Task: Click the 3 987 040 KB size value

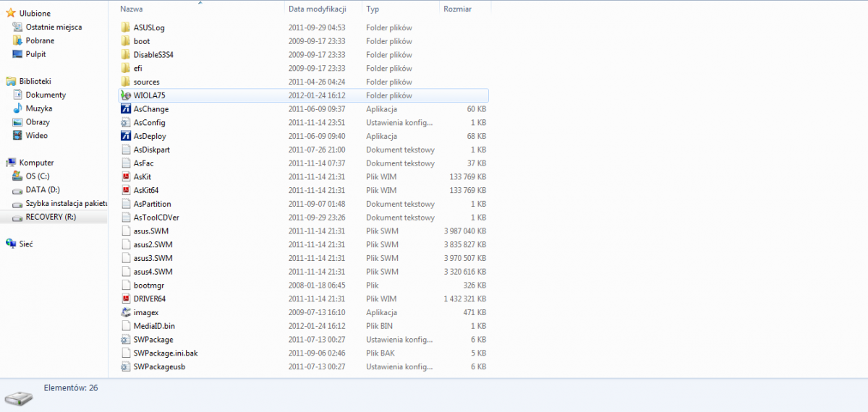Action: pyautogui.click(x=465, y=231)
